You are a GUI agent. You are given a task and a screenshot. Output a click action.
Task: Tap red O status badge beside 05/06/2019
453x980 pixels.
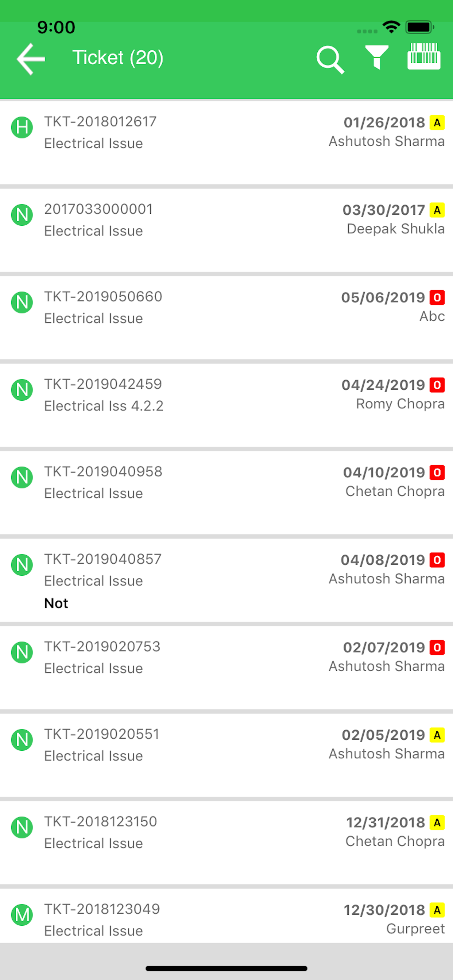[x=437, y=297]
